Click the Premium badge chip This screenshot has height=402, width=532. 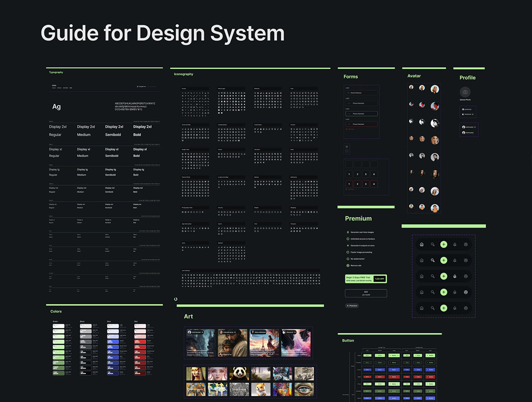point(352,306)
